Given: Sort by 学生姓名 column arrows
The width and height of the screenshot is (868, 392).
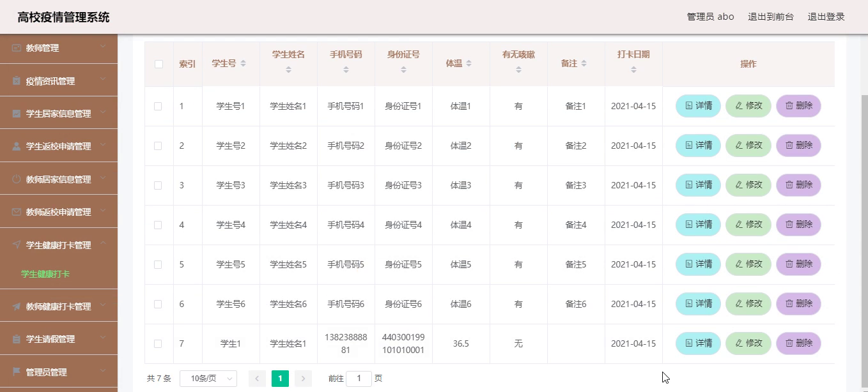Looking at the screenshot, I should click(288, 70).
